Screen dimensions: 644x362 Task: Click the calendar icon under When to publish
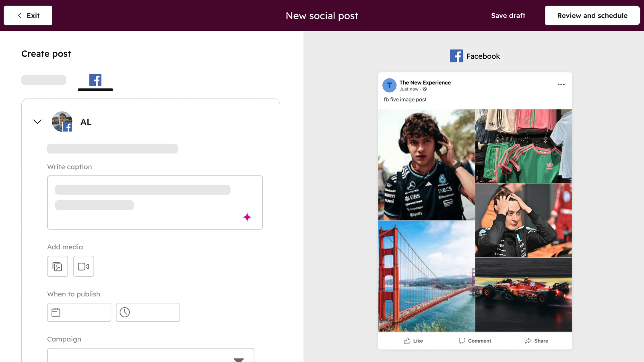pos(56,312)
